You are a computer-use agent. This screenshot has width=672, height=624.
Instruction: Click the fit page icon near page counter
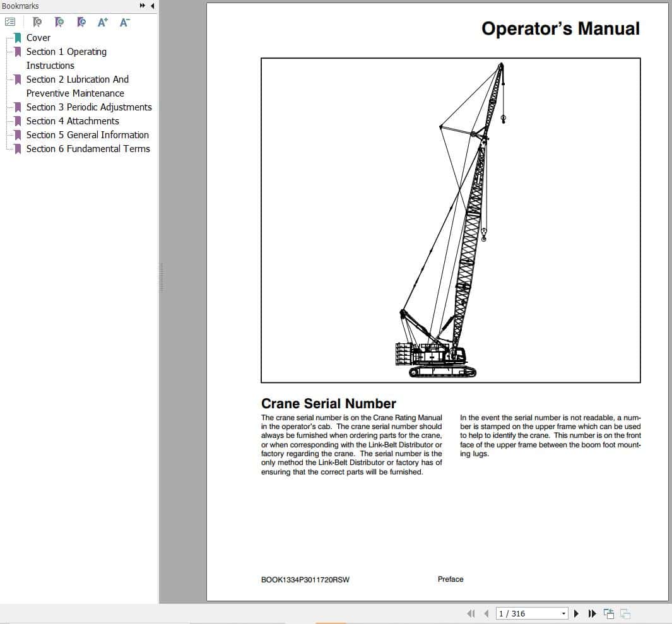pos(608,613)
